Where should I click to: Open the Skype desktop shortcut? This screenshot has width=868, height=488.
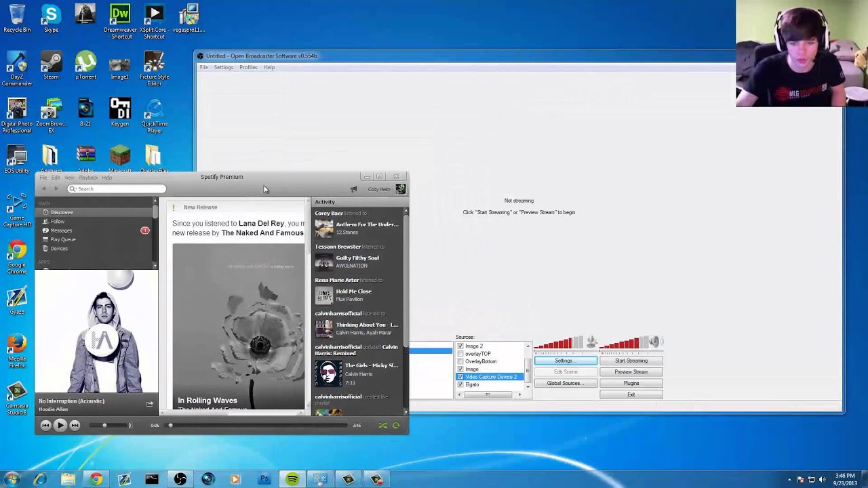51,18
